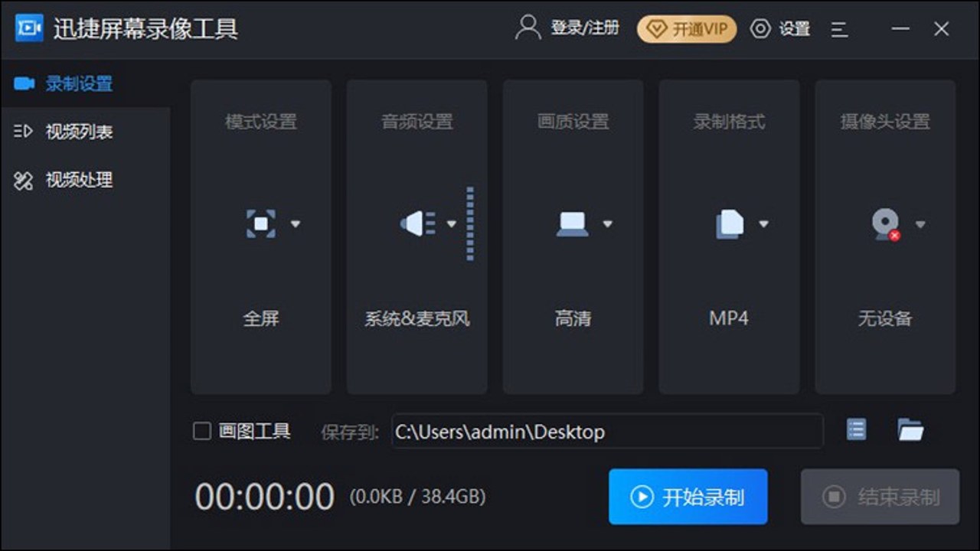The width and height of the screenshot is (980, 551).
Task: Click the save path field C:\Users\admin\Desktop
Action: [607, 432]
